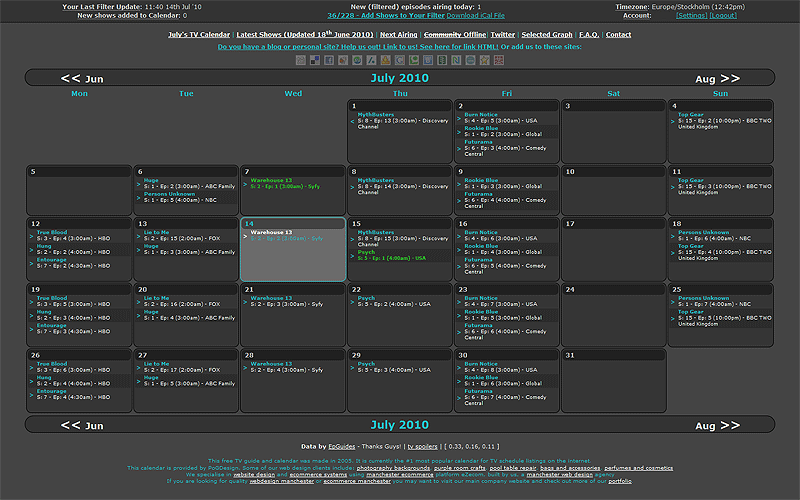Expand arrow beside Warehouse 13 on July 14
Screen dimensions: 800x500
click(245, 236)
